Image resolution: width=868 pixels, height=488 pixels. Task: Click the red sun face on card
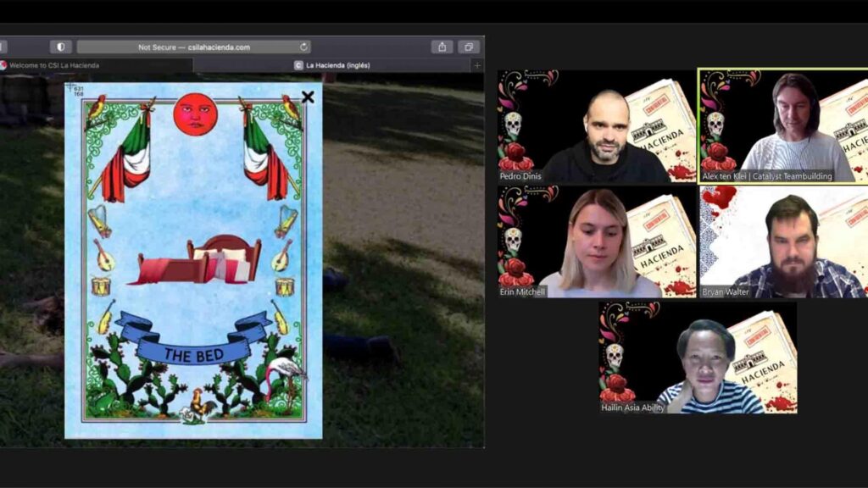click(x=195, y=114)
